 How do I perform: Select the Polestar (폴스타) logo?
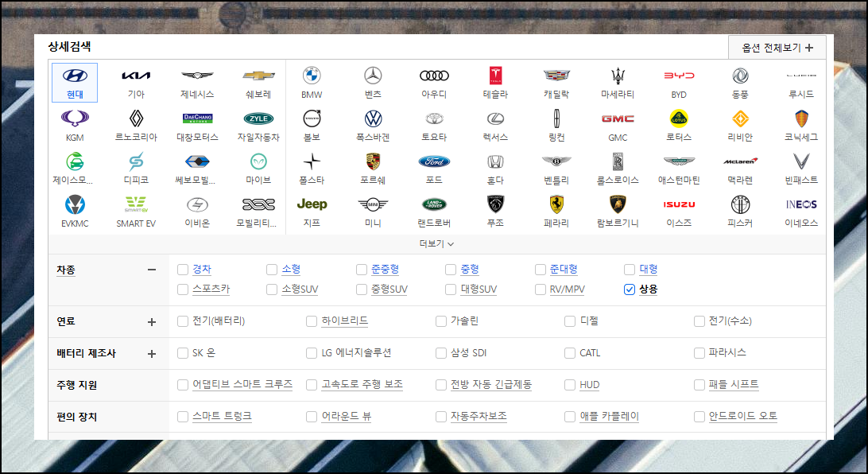pyautogui.click(x=312, y=161)
